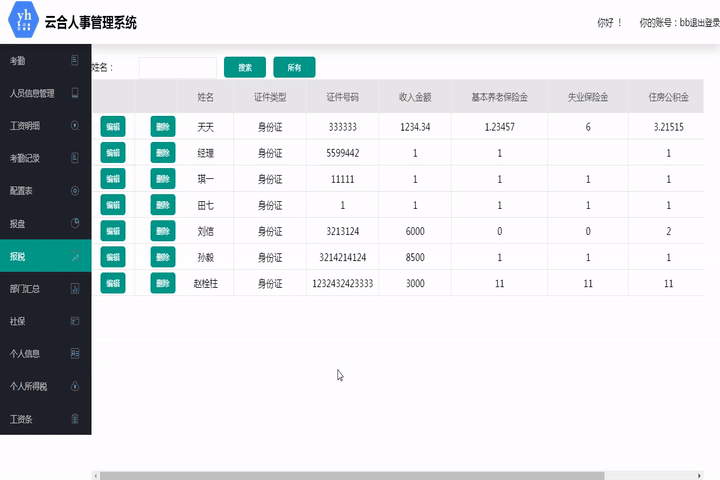
Task: Click the 考勤 sidebar icon
Action: (x=75, y=61)
